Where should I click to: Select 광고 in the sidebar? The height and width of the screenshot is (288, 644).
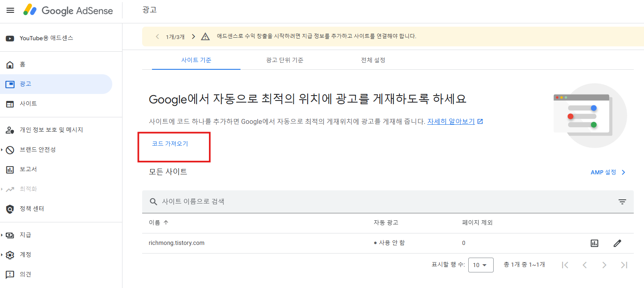(x=56, y=84)
